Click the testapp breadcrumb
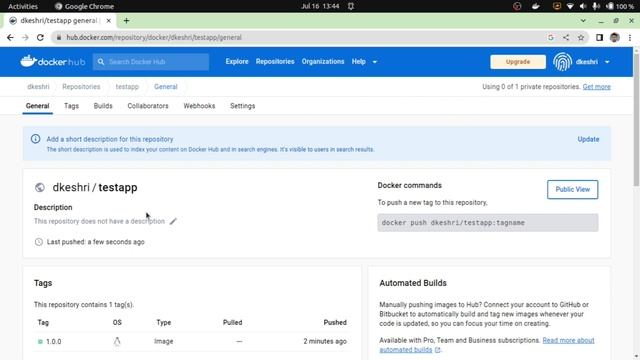Image resolution: width=640 pixels, height=360 pixels. (127, 87)
